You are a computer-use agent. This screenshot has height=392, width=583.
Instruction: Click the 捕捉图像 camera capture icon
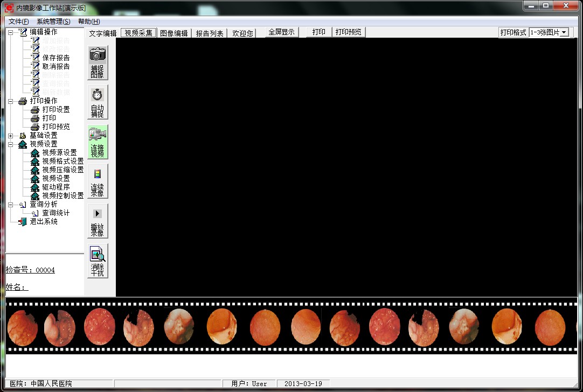click(98, 55)
